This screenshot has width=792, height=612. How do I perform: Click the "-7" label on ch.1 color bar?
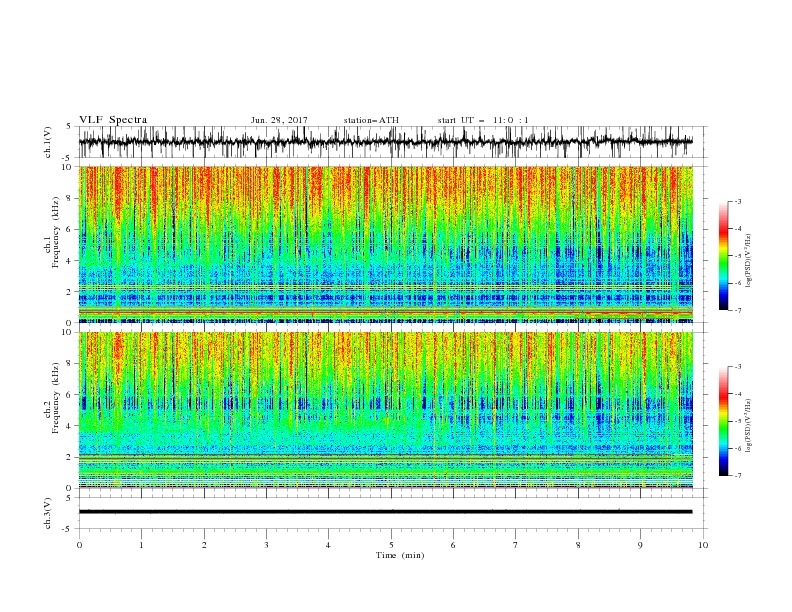point(737,310)
